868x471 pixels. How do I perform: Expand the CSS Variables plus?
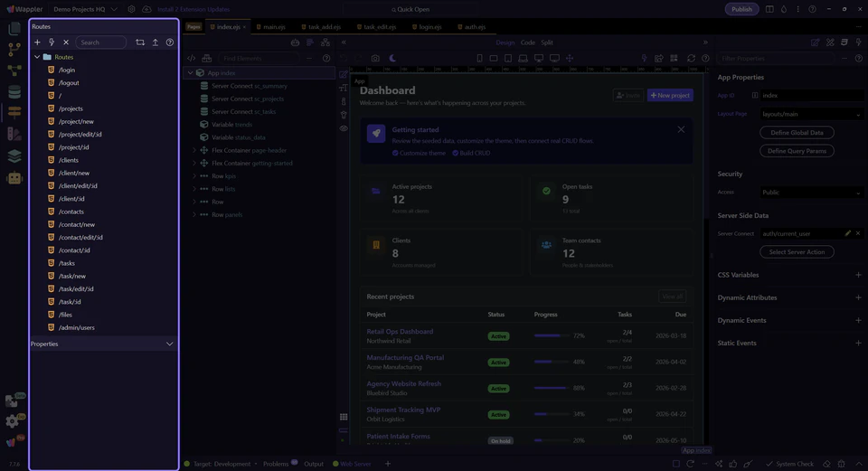point(858,275)
